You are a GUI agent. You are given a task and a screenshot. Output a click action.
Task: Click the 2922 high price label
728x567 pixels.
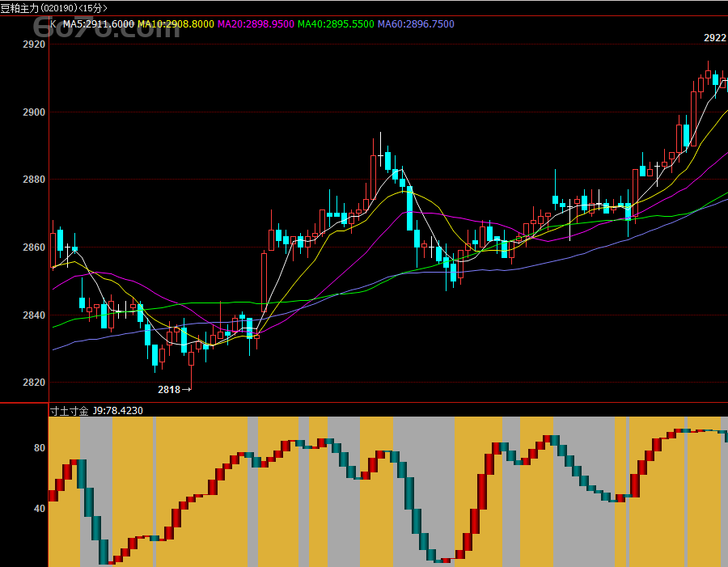point(715,38)
